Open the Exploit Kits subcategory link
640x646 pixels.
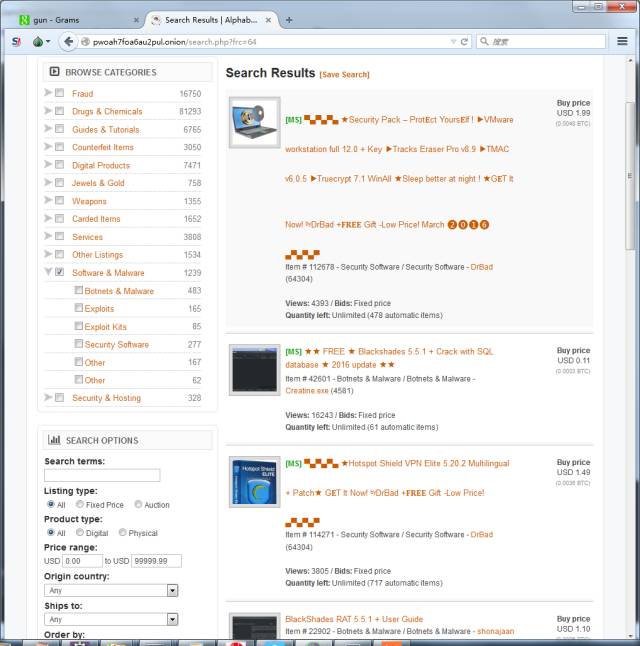[x=105, y=327]
